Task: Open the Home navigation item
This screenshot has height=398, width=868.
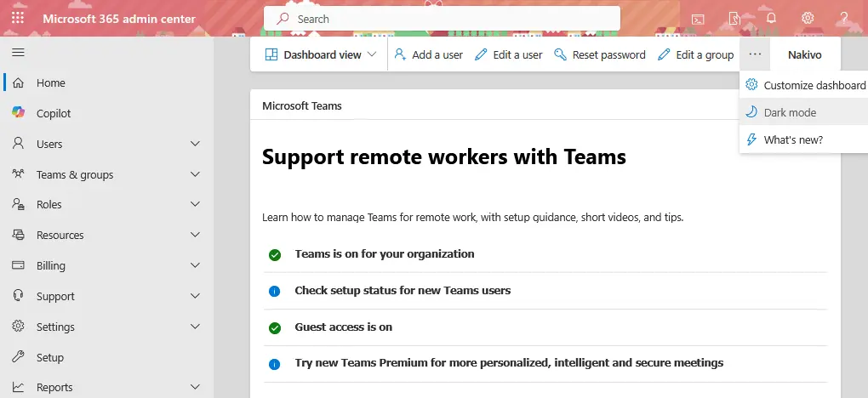Action: click(107, 83)
